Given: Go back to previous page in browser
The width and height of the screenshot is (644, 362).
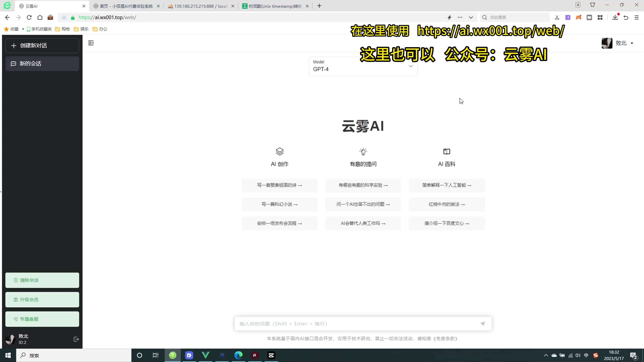Looking at the screenshot, I should click(8, 17).
